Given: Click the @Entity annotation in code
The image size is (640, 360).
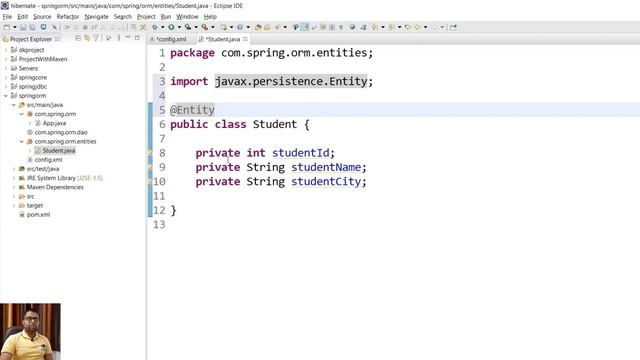Looking at the screenshot, I should click(192, 110).
